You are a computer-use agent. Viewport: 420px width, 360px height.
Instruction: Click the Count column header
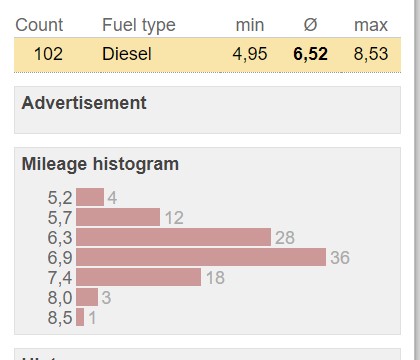(x=39, y=25)
